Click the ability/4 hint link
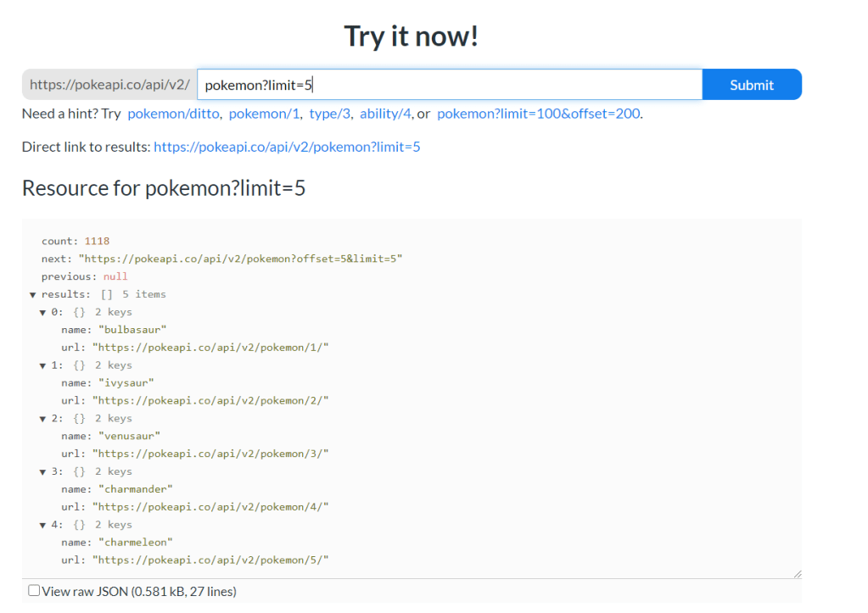Screen dimensions: 868x613 pos(385,114)
